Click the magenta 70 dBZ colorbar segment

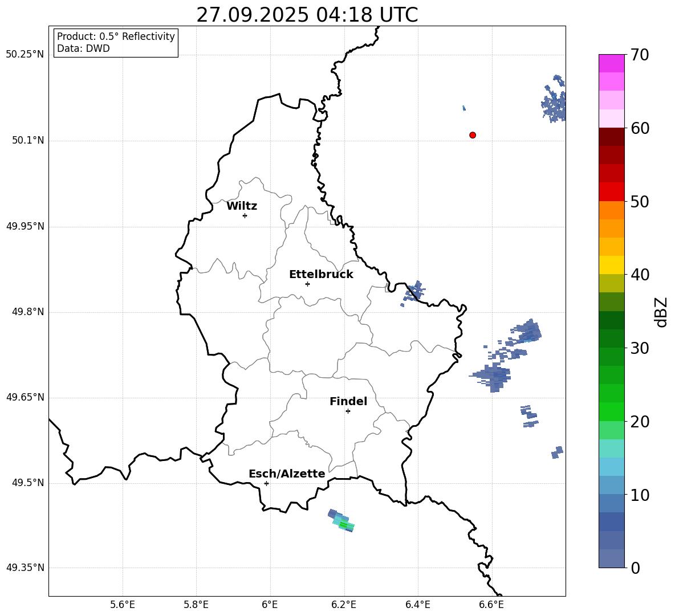coord(611,63)
